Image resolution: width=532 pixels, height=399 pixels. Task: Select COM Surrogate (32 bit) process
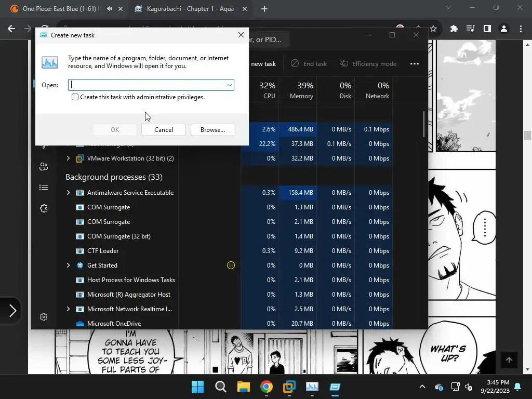point(118,236)
